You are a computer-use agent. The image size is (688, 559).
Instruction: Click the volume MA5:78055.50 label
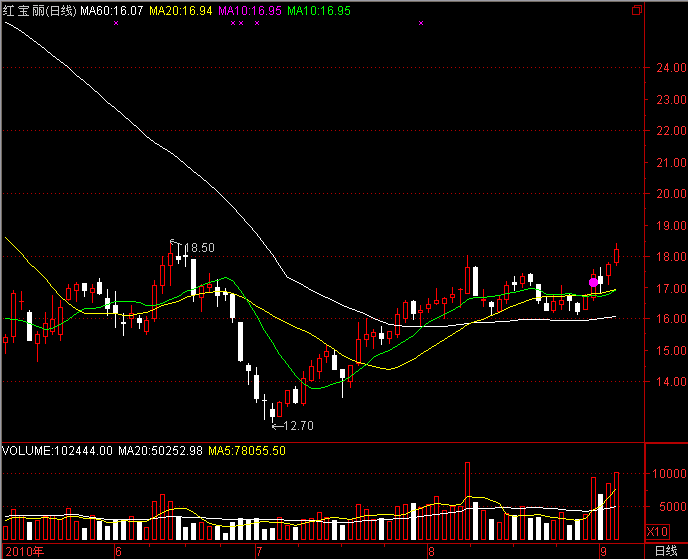tap(247, 451)
